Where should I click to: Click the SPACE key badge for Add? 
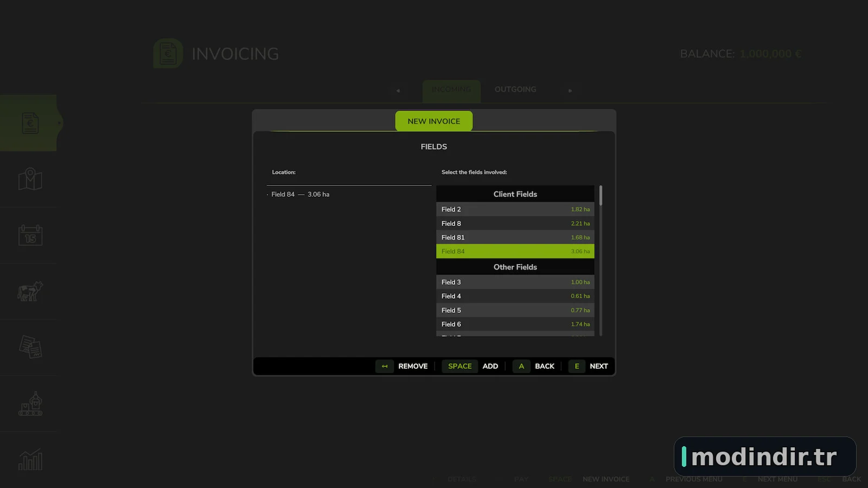(x=459, y=366)
